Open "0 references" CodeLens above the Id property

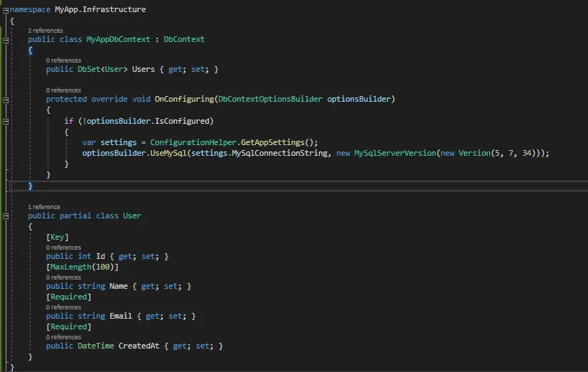click(63, 248)
